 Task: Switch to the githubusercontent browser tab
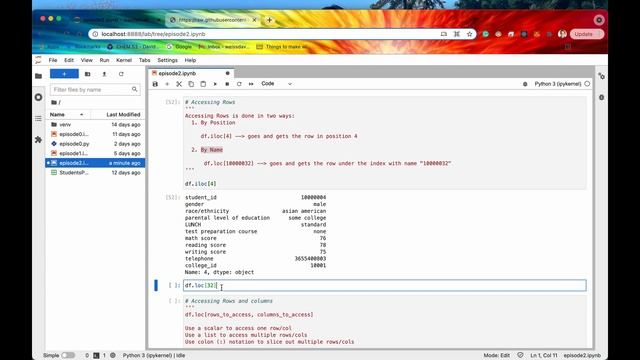tap(212, 20)
